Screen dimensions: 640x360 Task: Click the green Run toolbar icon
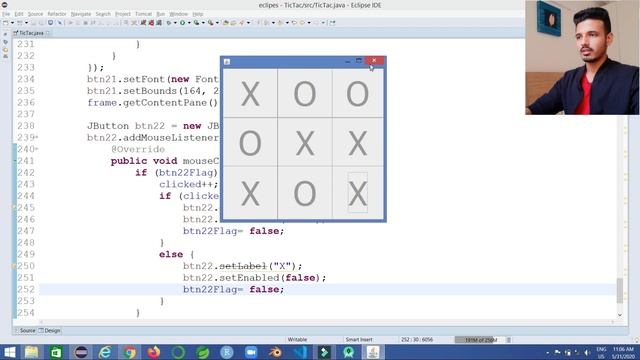[182, 23]
